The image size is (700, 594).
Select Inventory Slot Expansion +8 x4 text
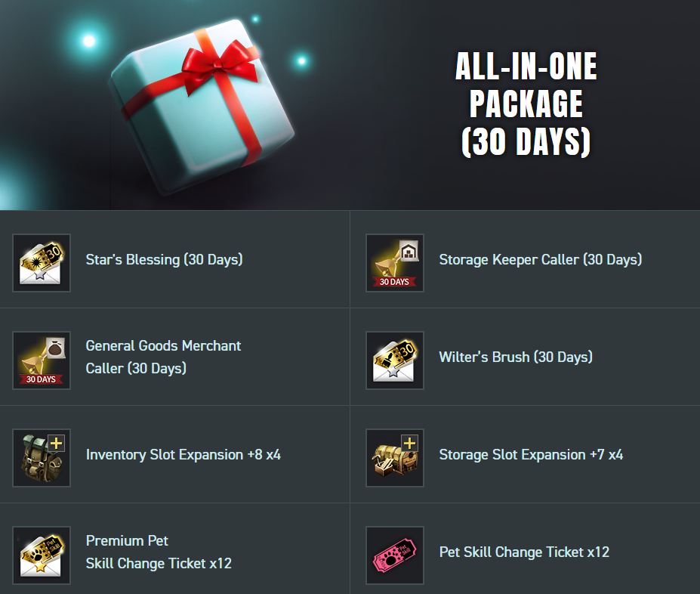pos(183,455)
